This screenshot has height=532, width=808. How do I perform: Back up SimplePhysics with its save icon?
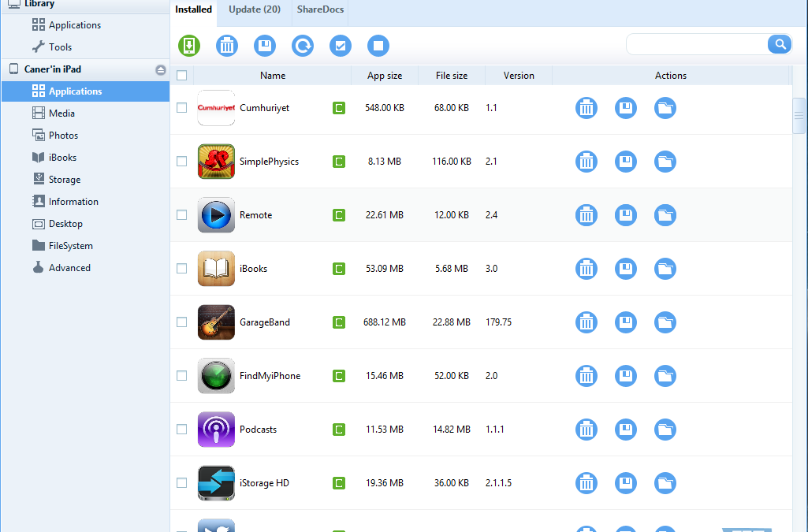coord(626,162)
